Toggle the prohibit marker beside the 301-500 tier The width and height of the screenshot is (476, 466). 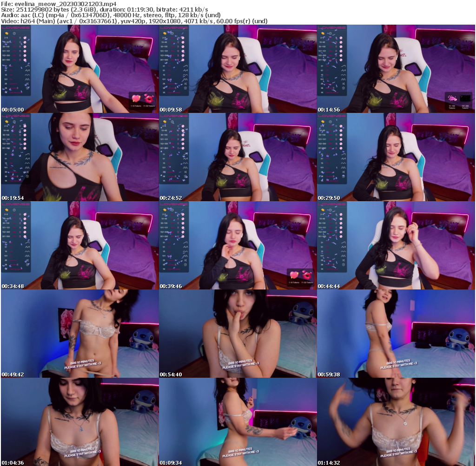click(25, 60)
